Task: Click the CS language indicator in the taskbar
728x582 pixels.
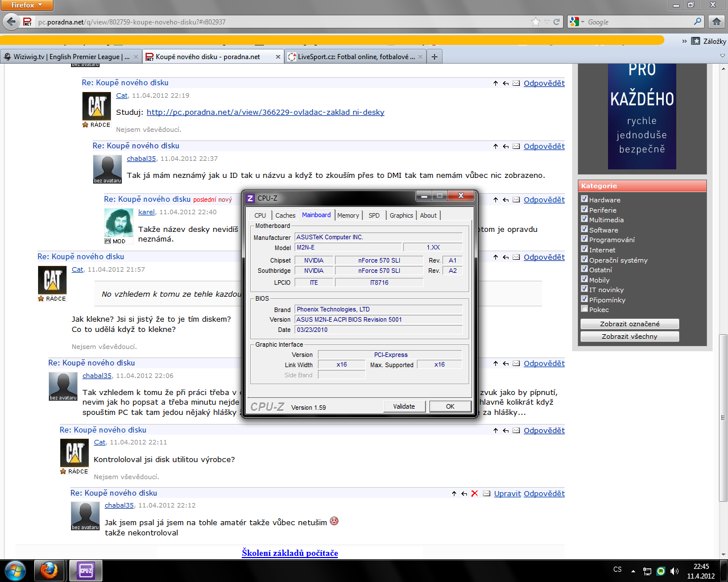Action: (618, 569)
